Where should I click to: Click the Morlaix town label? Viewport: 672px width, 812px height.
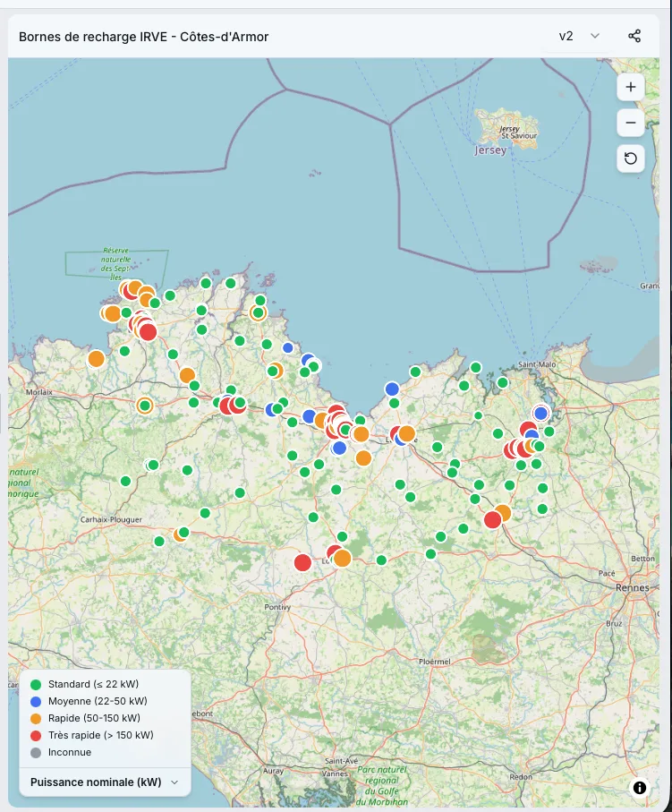pos(39,392)
